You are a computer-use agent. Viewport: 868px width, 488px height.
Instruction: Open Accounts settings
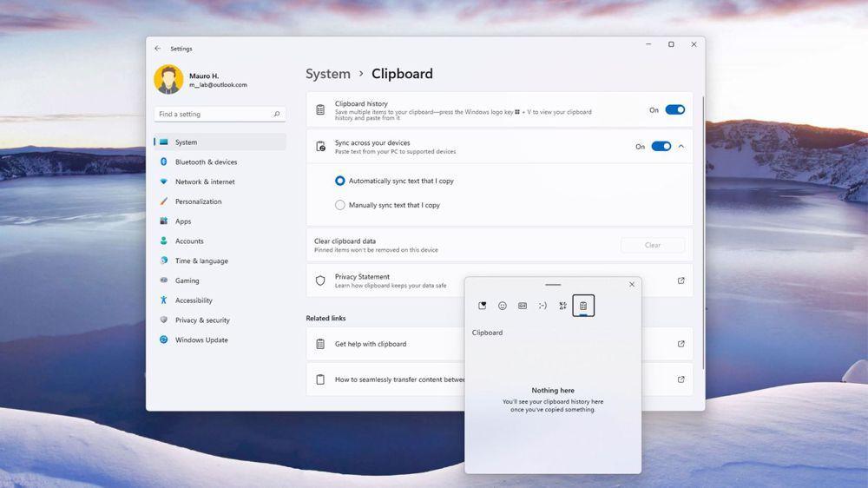click(220, 241)
